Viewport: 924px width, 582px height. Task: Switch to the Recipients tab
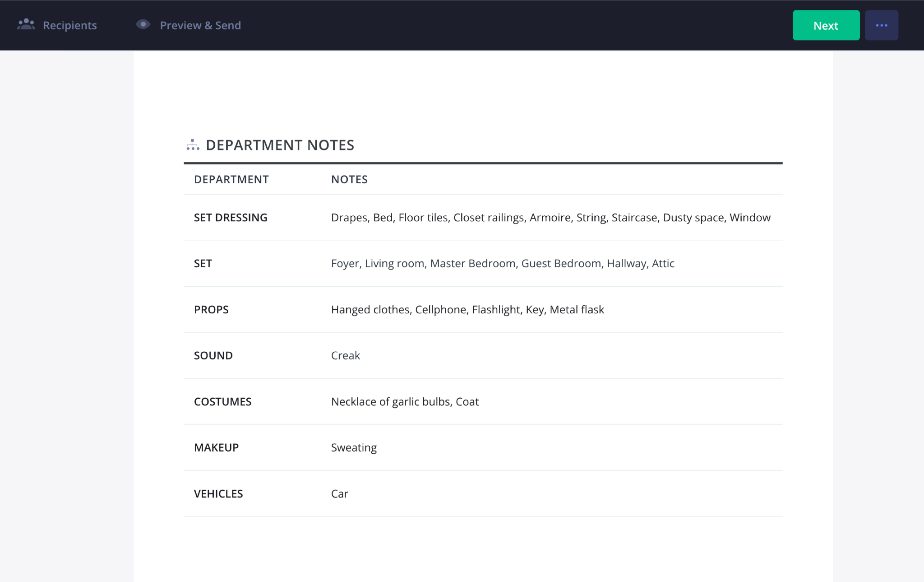[x=69, y=25]
